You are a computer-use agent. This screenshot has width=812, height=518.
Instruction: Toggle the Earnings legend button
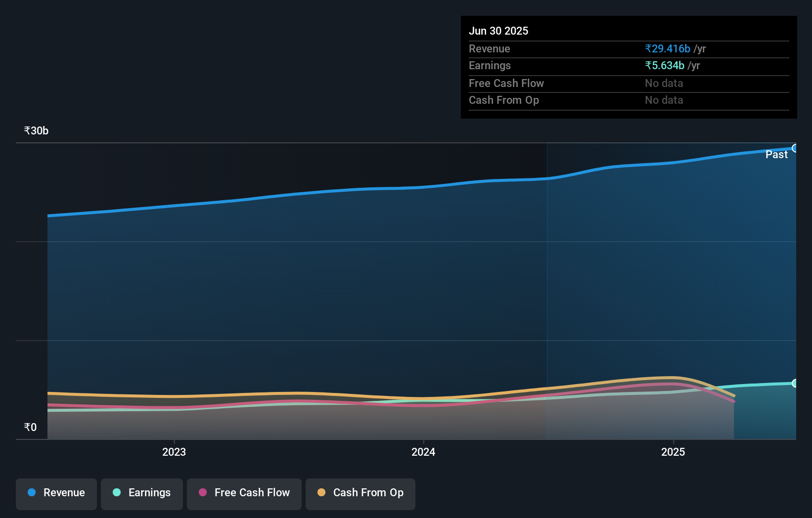(142, 494)
